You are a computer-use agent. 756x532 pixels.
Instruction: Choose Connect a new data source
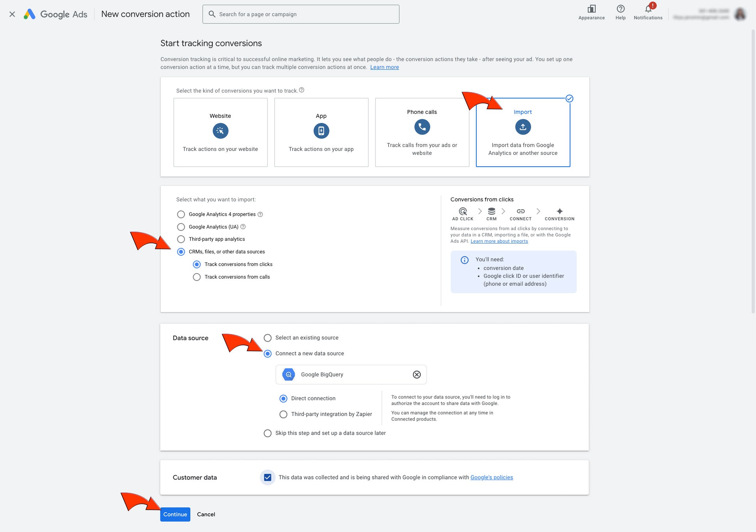[267, 353]
